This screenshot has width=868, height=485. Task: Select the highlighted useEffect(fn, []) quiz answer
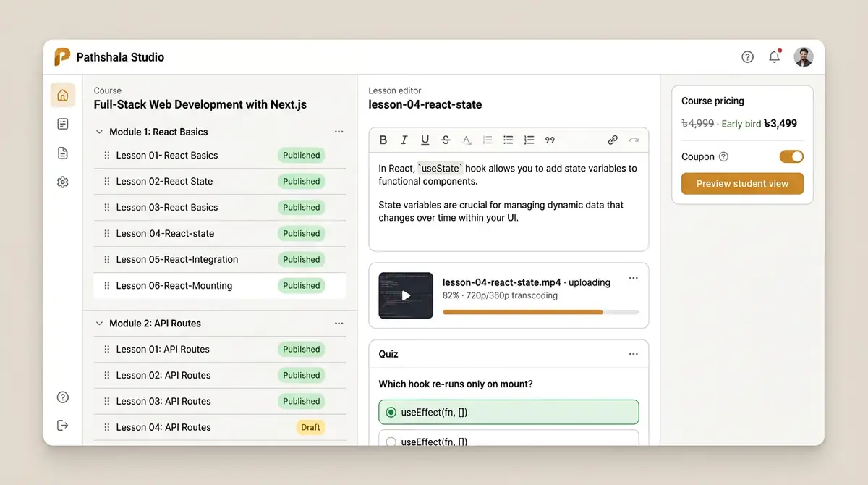click(x=509, y=412)
